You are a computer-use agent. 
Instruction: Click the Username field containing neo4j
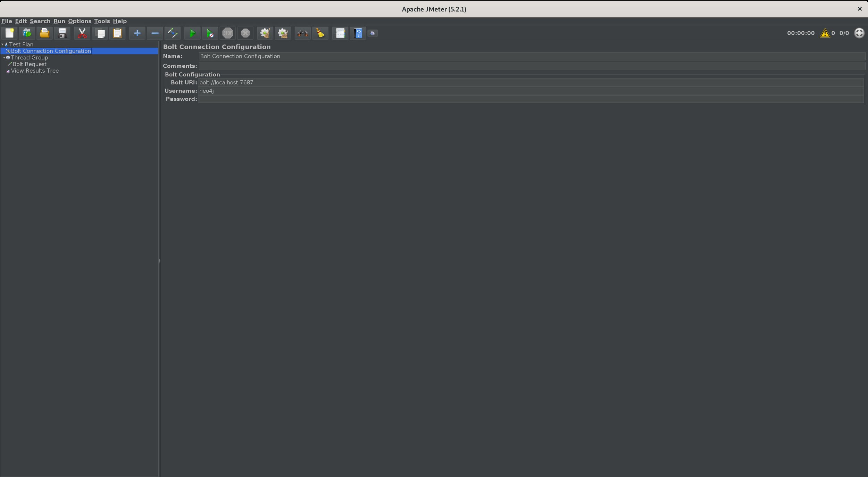point(531,91)
